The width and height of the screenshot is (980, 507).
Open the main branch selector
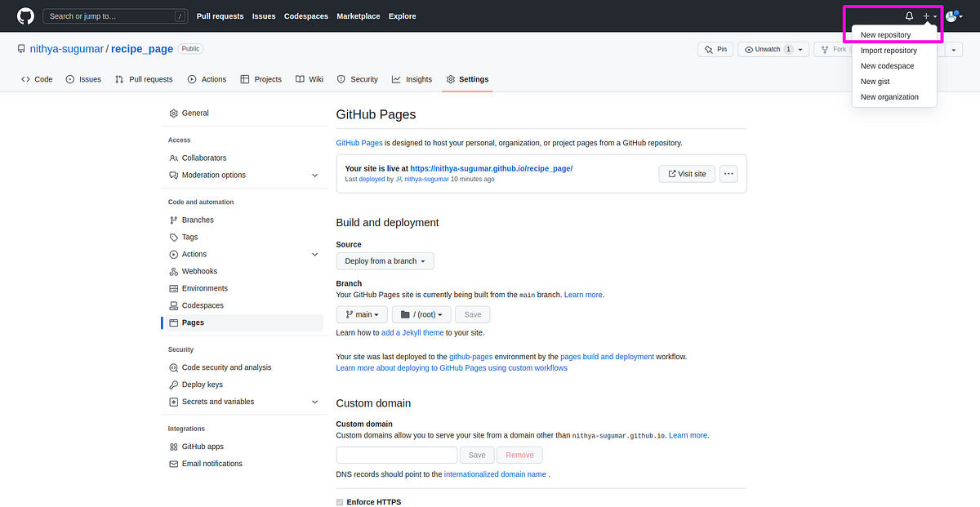point(361,314)
